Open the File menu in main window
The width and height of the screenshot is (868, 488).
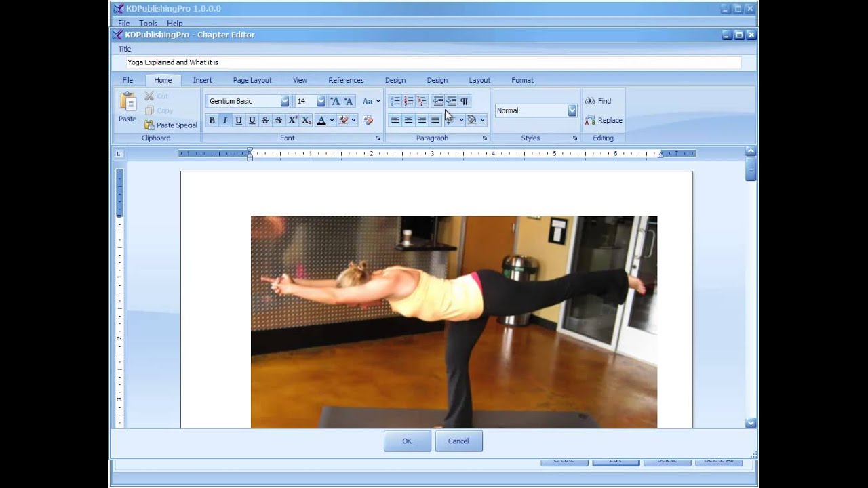click(x=123, y=23)
